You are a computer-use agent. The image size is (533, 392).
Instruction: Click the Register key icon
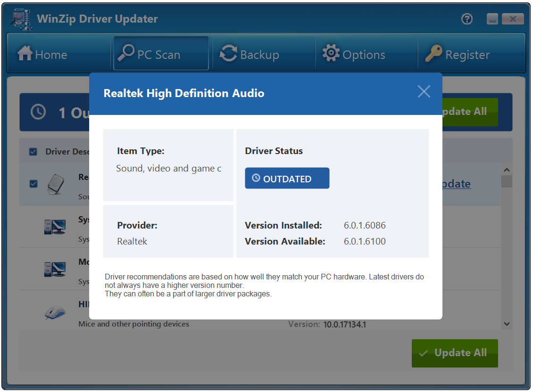click(x=433, y=54)
